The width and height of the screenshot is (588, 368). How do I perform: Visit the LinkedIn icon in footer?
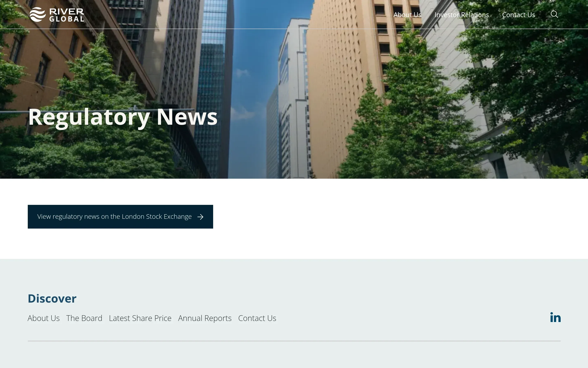point(556,317)
